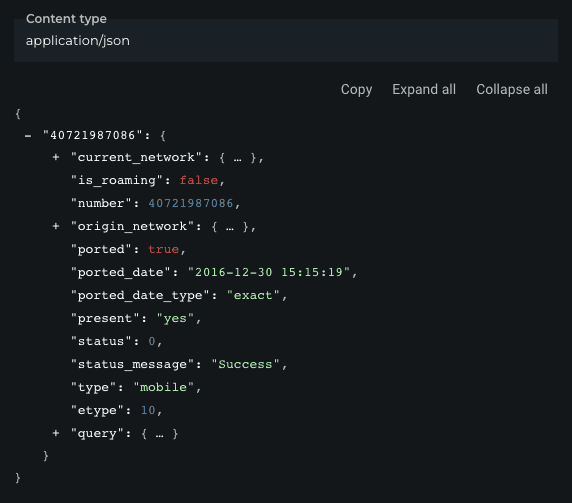572x503 pixels.
Task: Click the "current_network" key text
Action: point(136,157)
